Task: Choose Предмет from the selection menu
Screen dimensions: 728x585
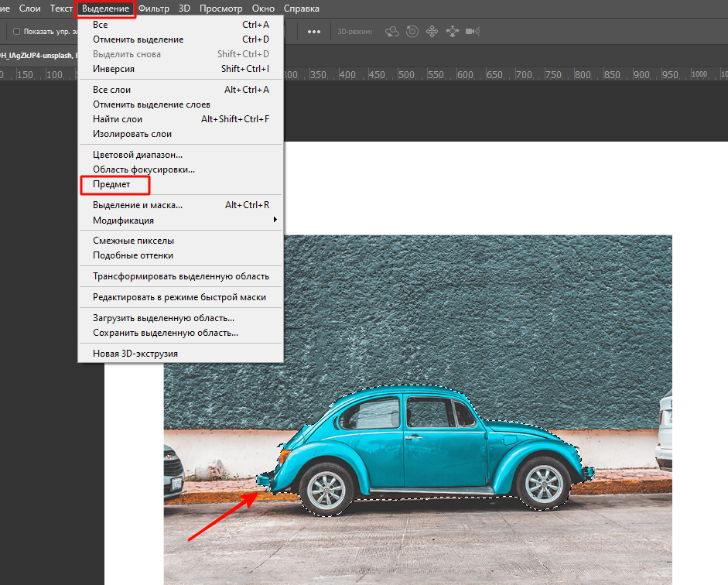Action: tap(112, 185)
